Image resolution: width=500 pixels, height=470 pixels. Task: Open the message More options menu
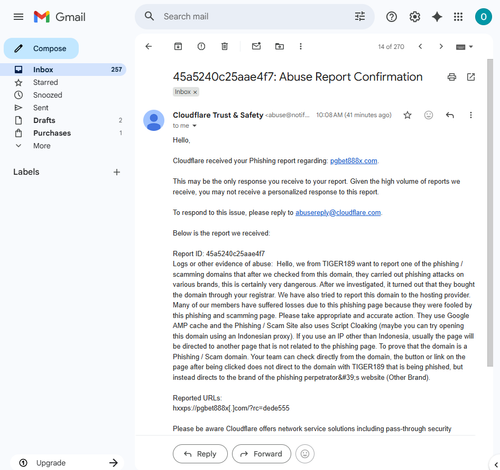pyautogui.click(x=471, y=115)
